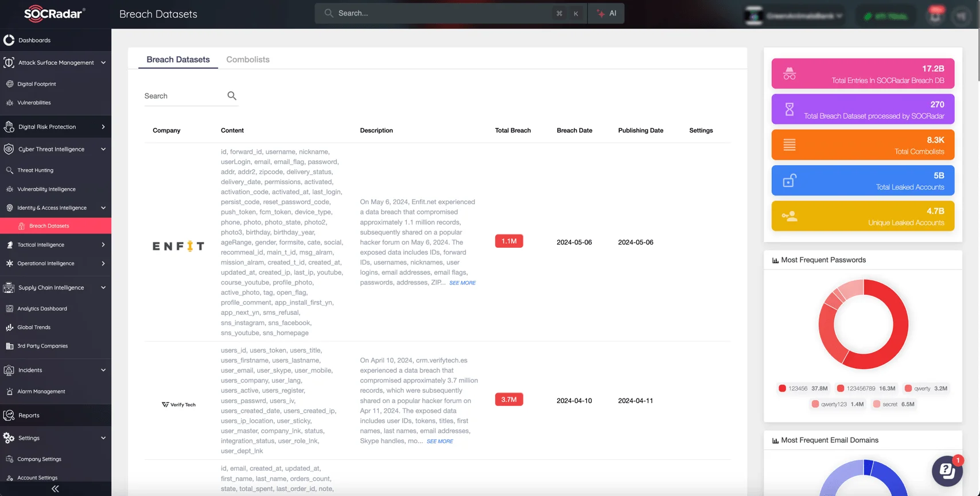Viewport: 980px width, 496px height.
Task: Open Vulnerability Intelligence sidebar item
Action: [46, 189]
